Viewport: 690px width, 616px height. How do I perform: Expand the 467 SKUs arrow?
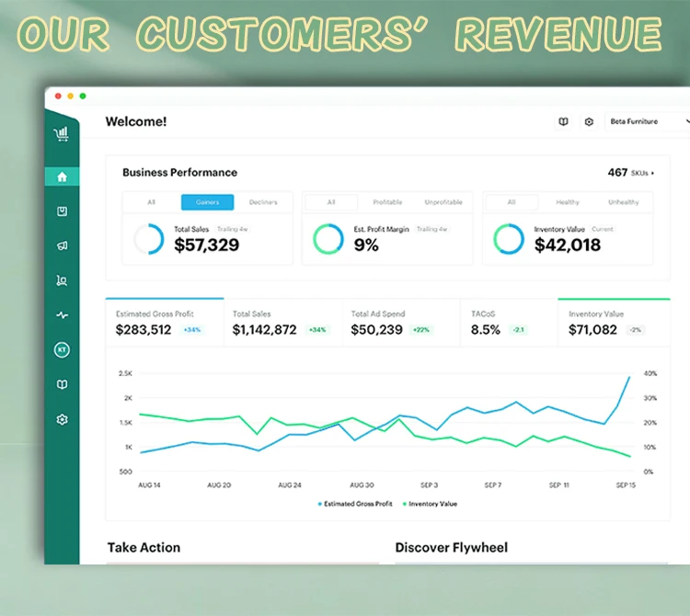[653, 173]
